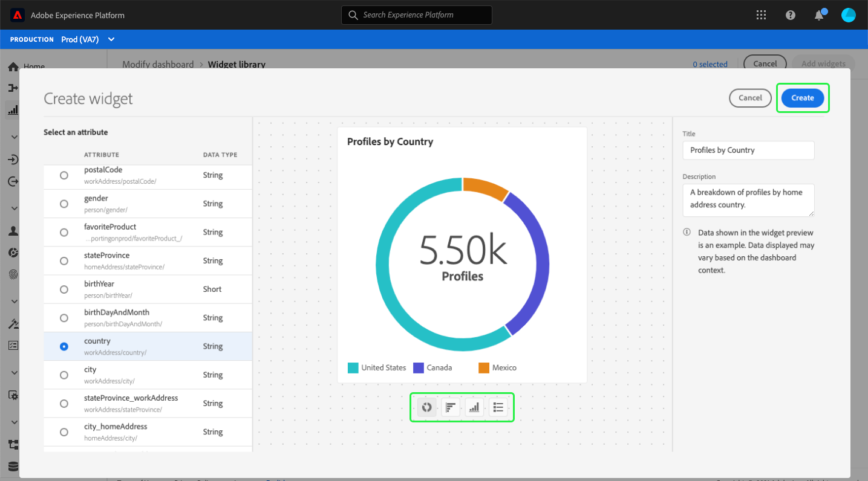Edit the widget Title field
The image size is (868, 481).
748,150
